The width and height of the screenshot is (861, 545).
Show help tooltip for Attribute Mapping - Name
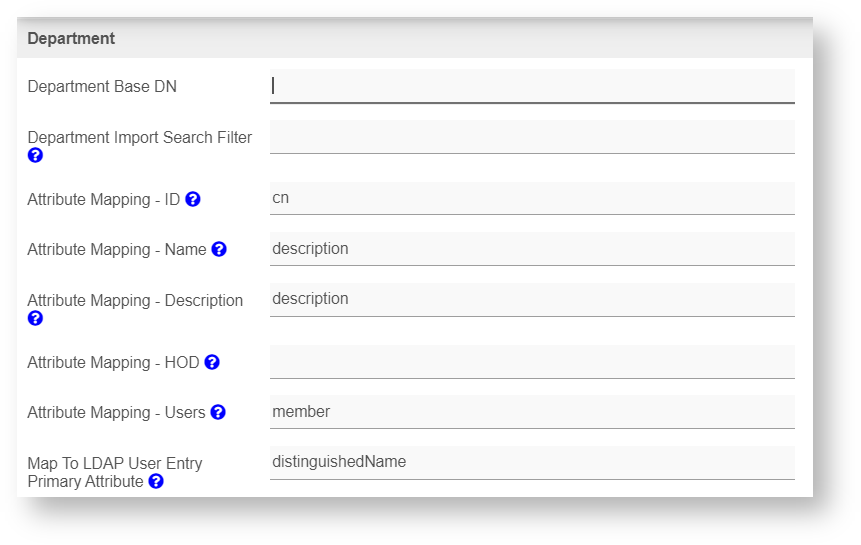(x=219, y=249)
